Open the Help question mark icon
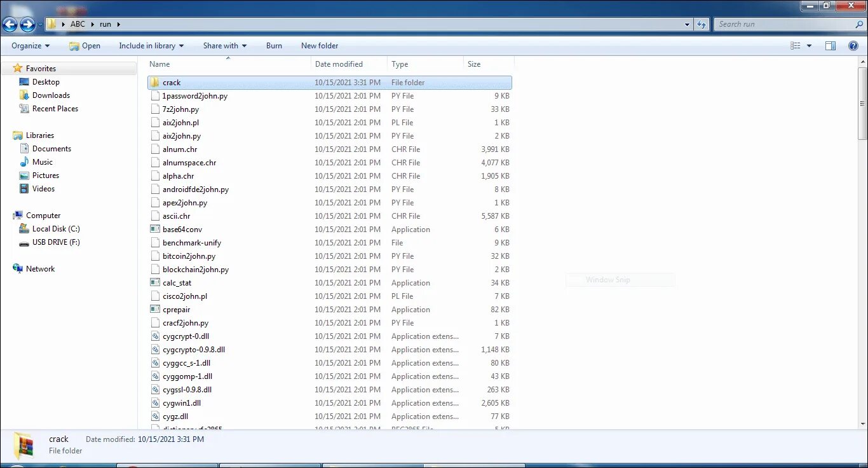 pos(853,46)
